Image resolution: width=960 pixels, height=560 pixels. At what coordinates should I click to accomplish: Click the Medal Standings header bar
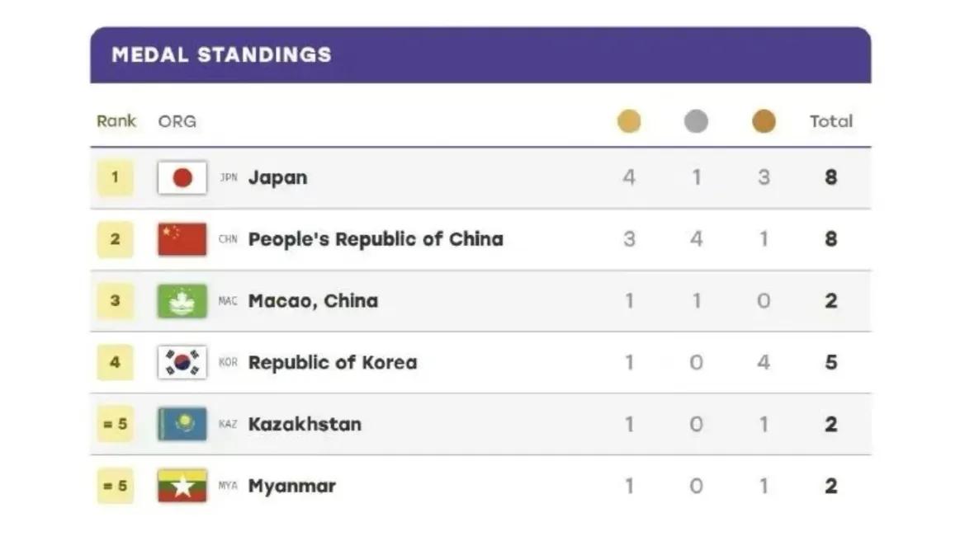[480, 55]
